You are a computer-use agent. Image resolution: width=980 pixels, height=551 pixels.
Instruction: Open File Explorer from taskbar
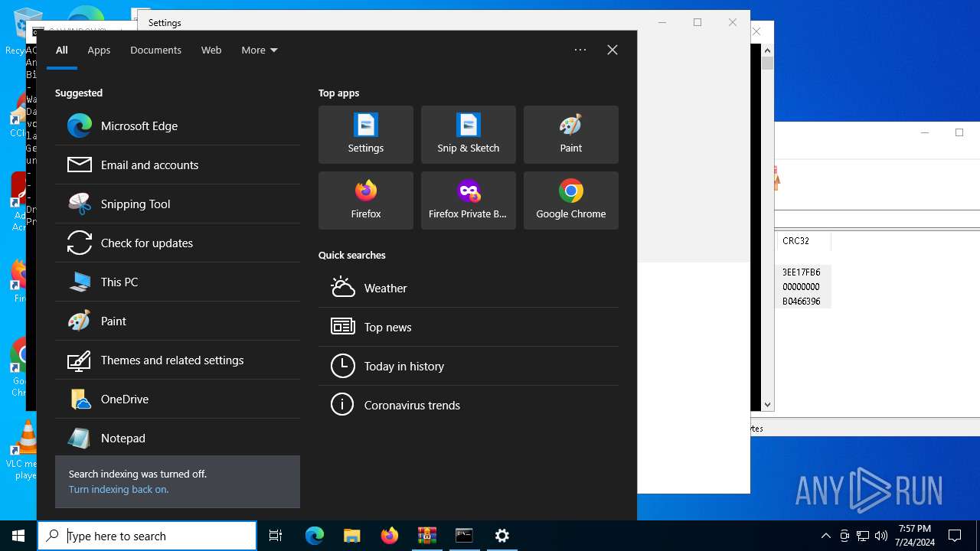[352, 536]
